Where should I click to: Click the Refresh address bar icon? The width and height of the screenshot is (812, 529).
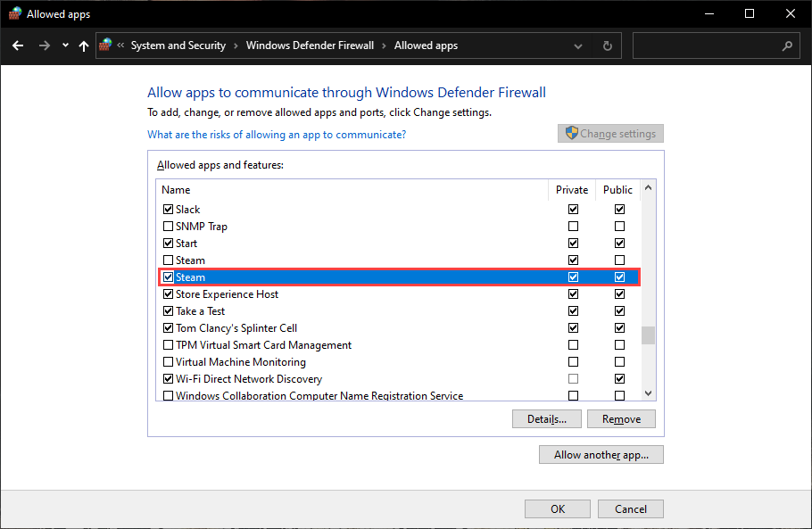point(608,45)
